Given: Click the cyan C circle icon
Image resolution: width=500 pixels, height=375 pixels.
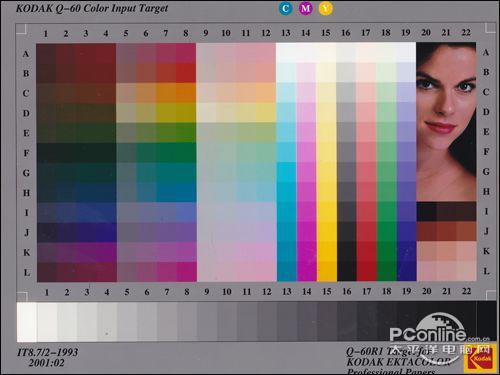Looking at the screenshot, I should coord(285,8).
